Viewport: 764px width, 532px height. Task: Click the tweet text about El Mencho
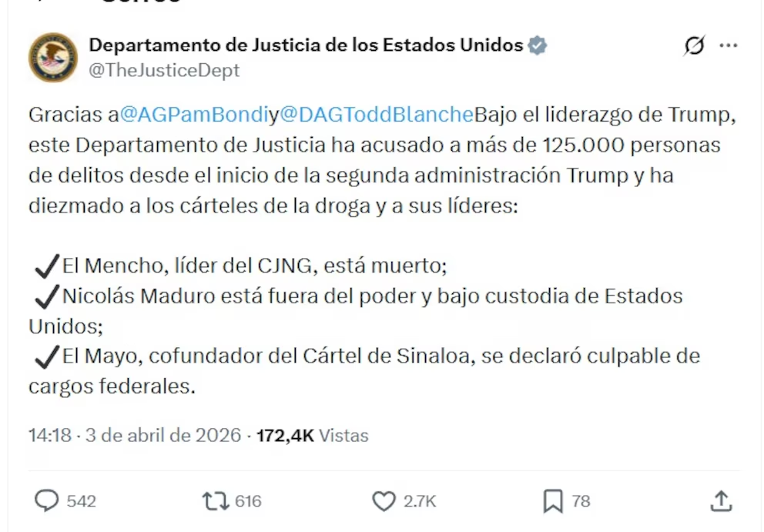click(x=254, y=266)
